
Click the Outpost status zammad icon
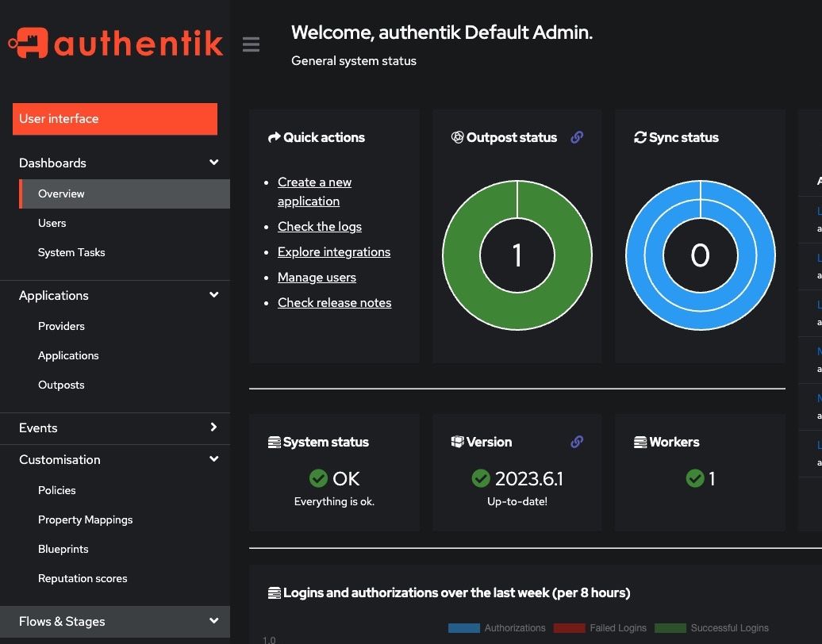click(x=457, y=137)
